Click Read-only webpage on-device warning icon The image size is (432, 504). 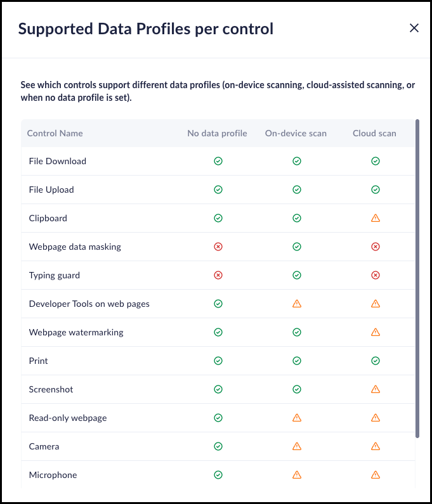click(296, 418)
